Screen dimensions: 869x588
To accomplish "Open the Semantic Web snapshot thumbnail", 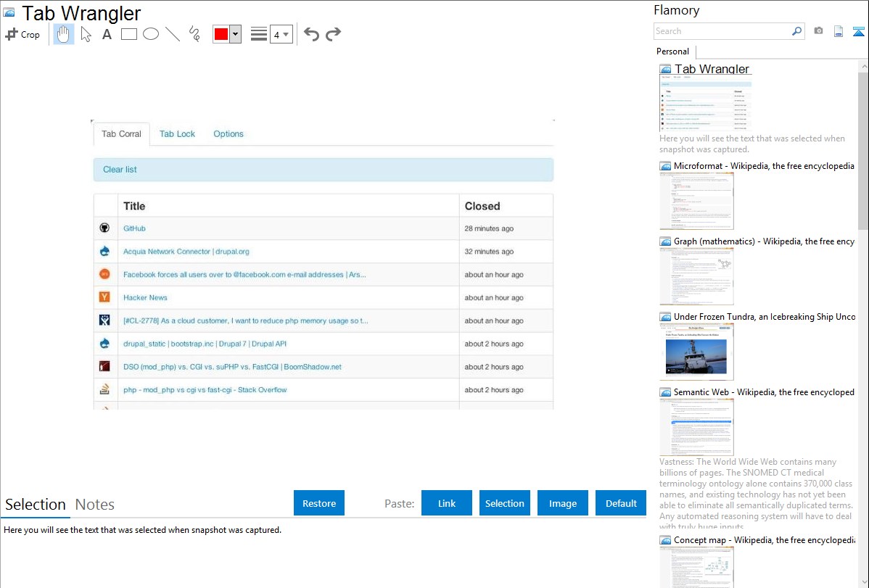I will (696, 427).
